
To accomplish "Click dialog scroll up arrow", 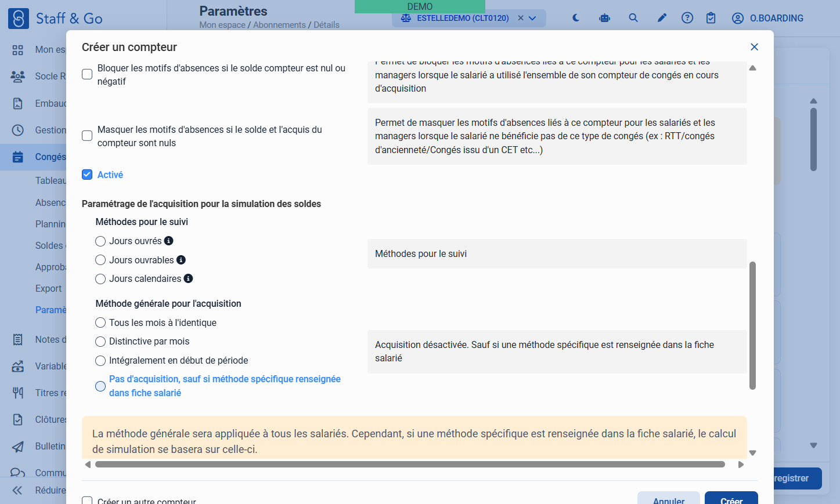I will pos(752,68).
